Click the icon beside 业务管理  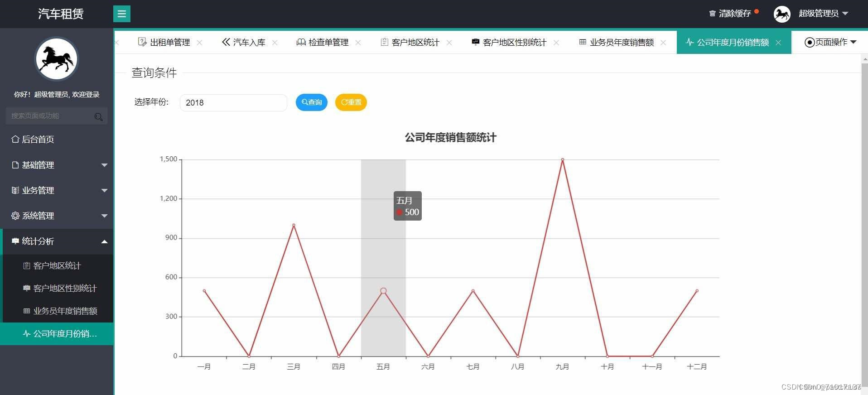pyautogui.click(x=15, y=190)
